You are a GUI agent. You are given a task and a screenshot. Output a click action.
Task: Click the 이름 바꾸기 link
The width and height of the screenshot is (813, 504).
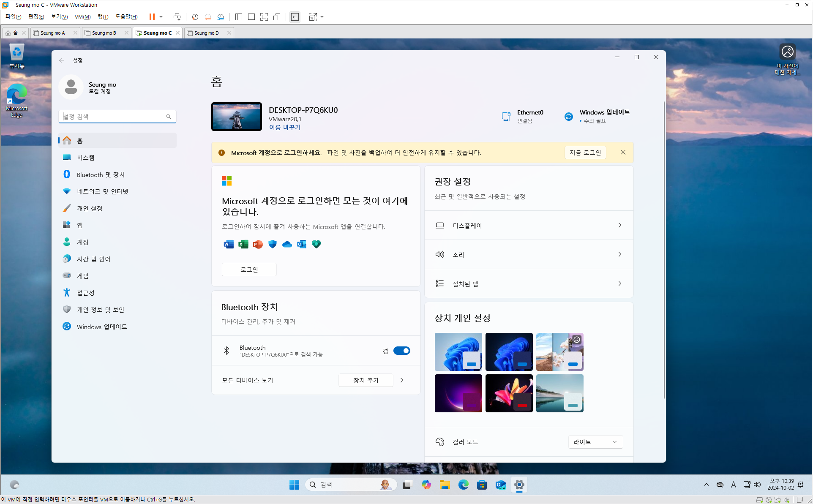pos(285,127)
